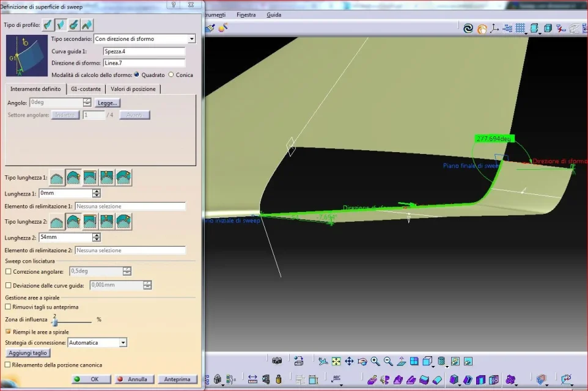The image size is (588, 391).
Task: Expand the Strategia di connessione dropdown
Action: pos(123,343)
